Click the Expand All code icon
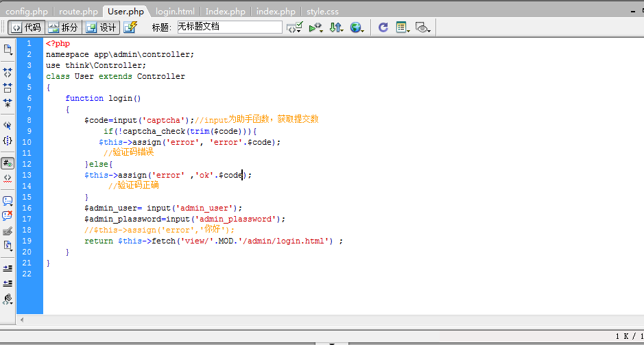 (8, 104)
